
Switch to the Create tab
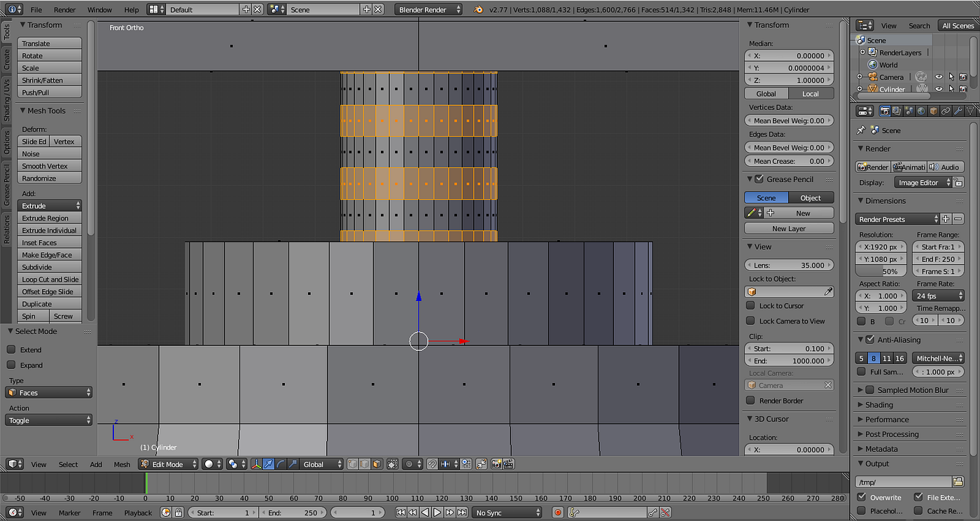[x=7, y=59]
